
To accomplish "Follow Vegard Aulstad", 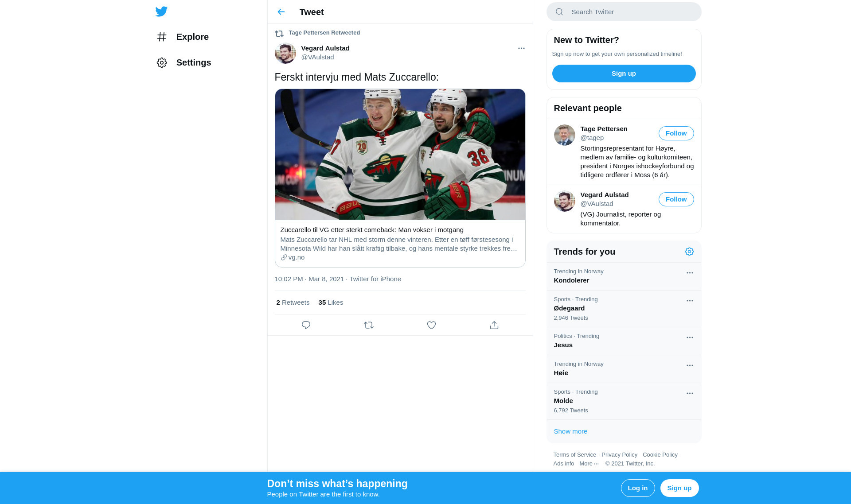I will pyautogui.click(x=676, y=199).
